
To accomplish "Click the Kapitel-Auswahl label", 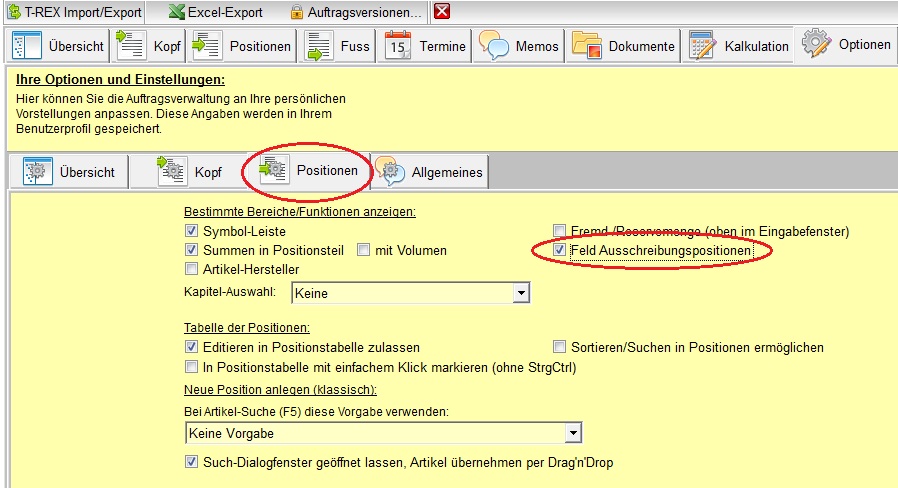I will tap(230, 292).
